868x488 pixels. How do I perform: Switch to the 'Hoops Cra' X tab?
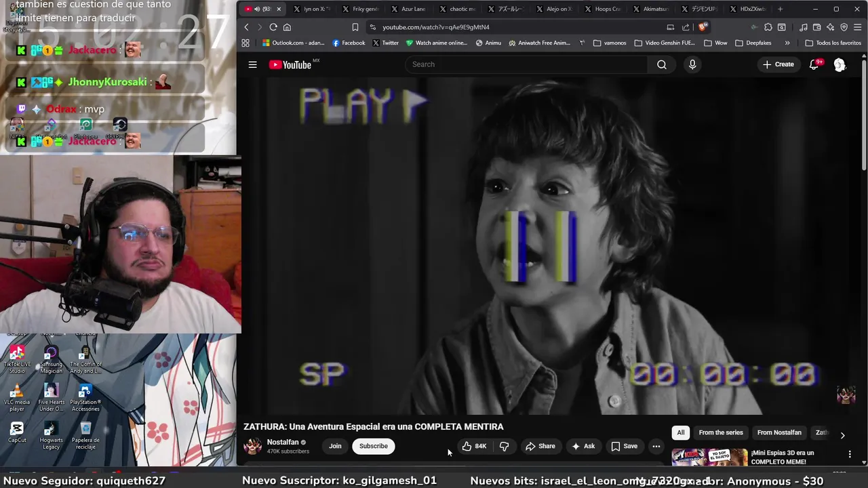pos(603,9)
